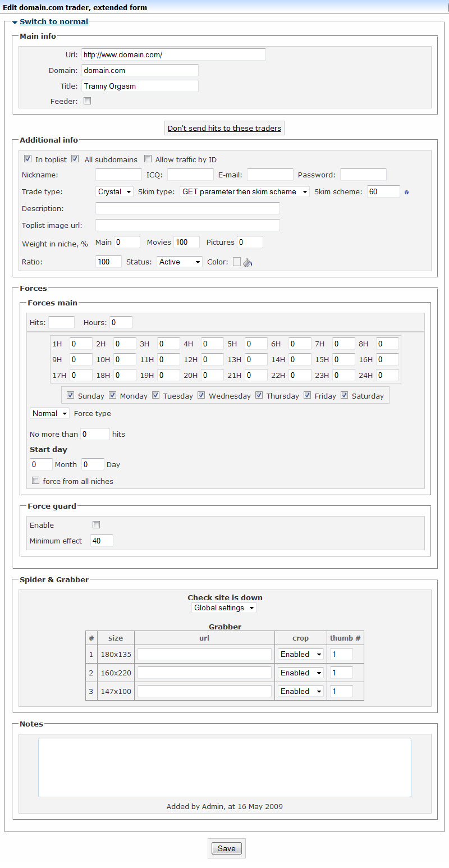Viewport: 449px width, 868px height.
Task: Expand the Skim type dropdown
Action: pyautogui.click(x=245, y=191)
